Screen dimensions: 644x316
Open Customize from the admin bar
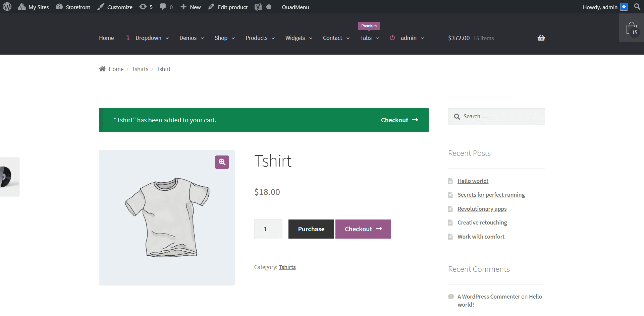(115, 7)
